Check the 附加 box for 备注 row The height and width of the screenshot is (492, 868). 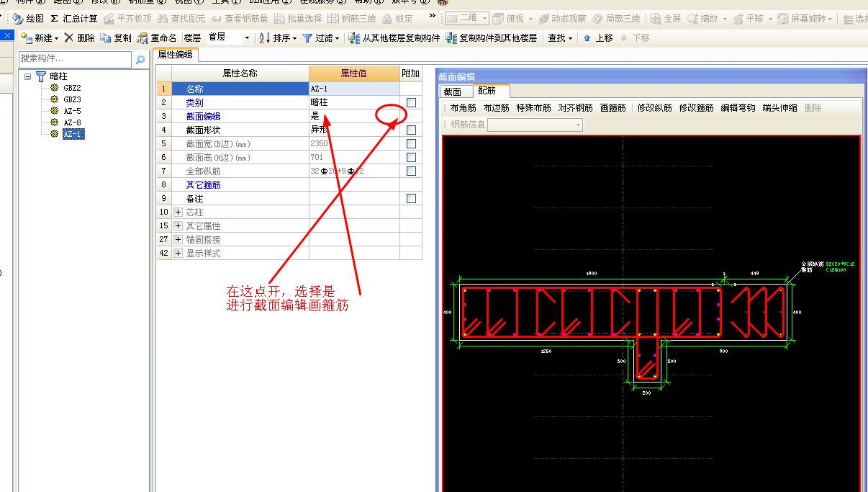[x=412, y=198]
